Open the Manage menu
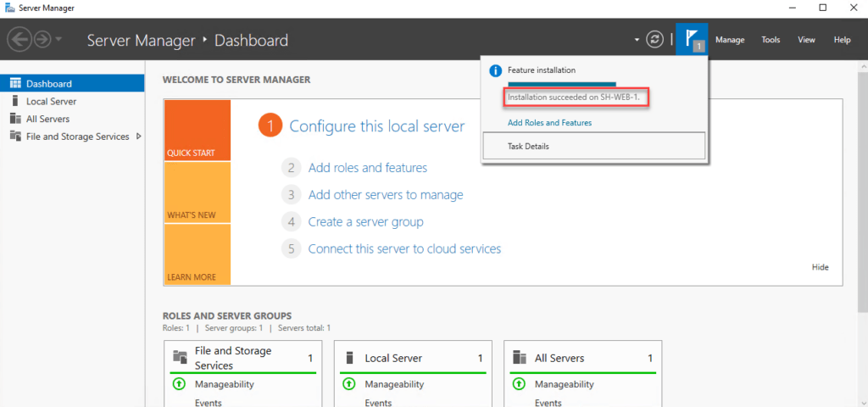The width and height of the screenshot is (868, 407). (x=730, y=40)
